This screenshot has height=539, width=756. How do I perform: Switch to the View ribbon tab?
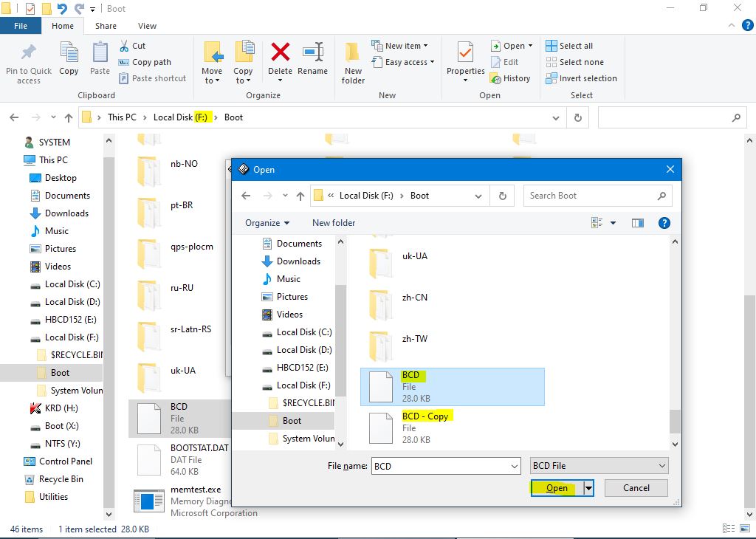pyautogui.click(x=147, y=26)
